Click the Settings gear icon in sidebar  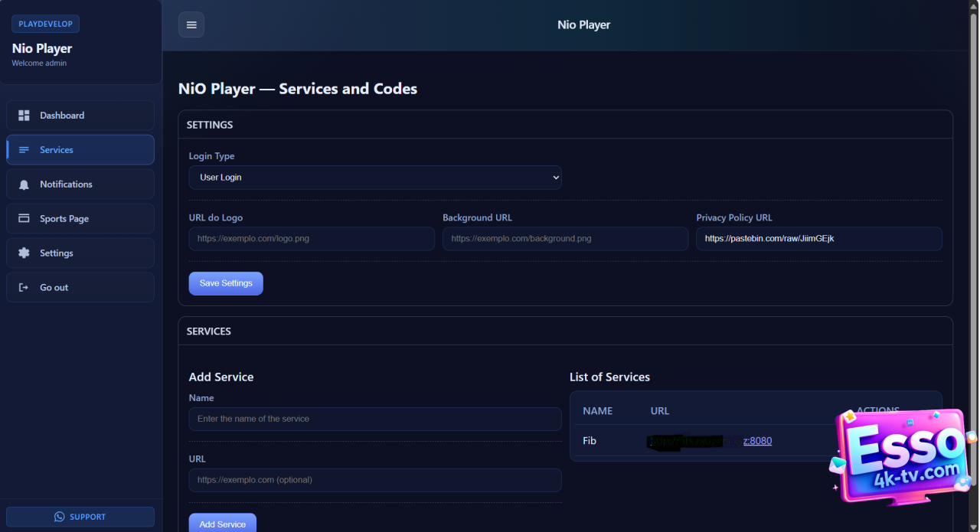[x=24, y=253]
